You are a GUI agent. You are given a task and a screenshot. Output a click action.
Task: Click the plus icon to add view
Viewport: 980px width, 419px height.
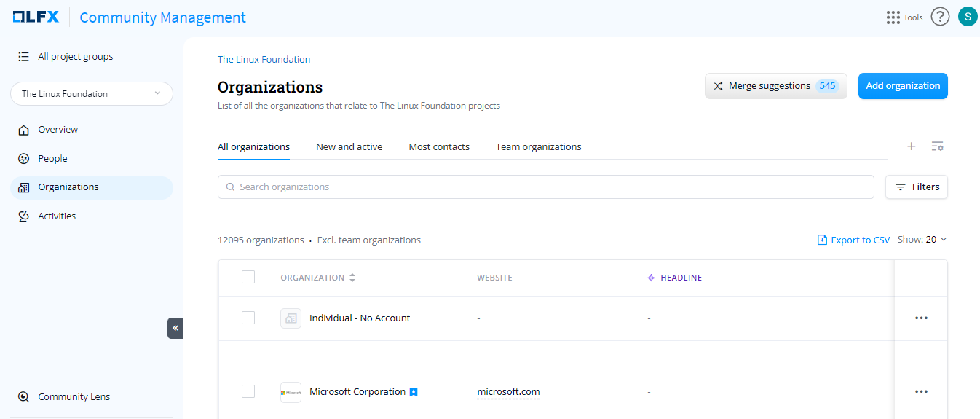tap(911, 146)
